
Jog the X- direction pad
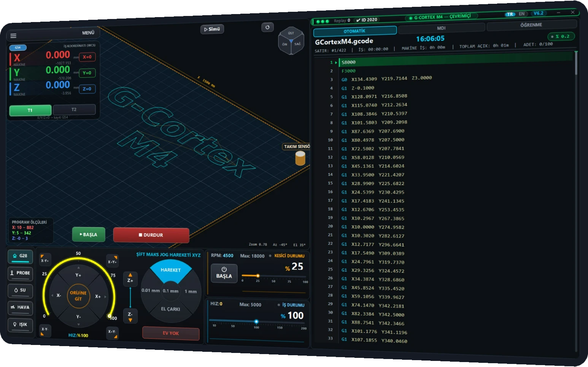58,295
